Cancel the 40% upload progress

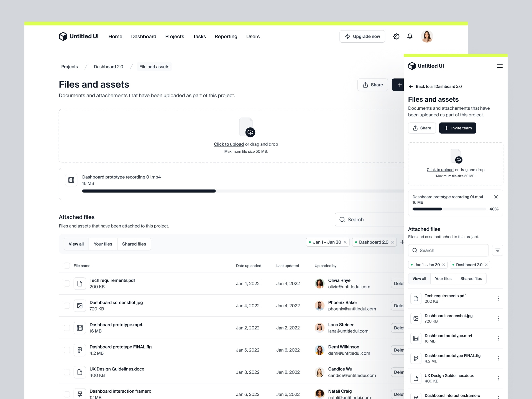[496, 197]
